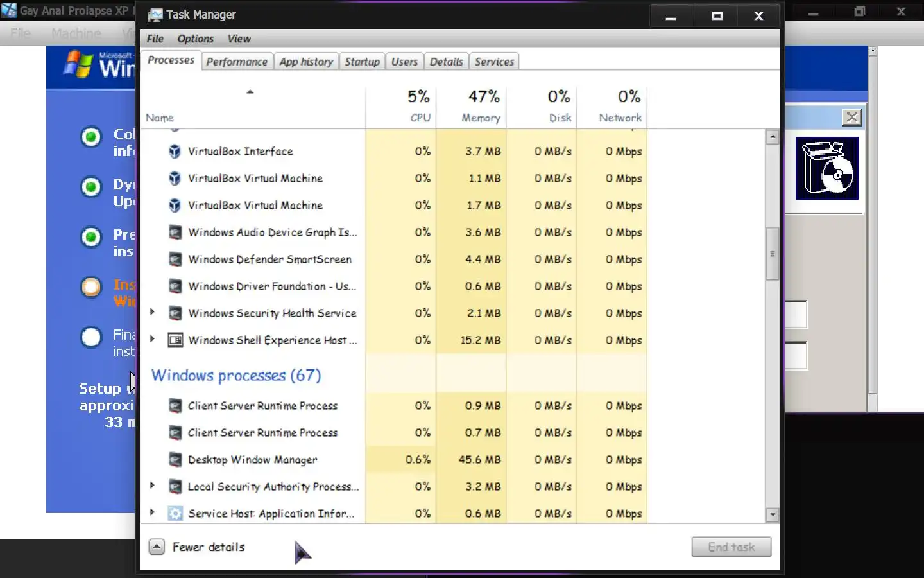This screenshot has height=578, width=924.
Task: Click the Windows Audio Device Graph icon
Action: 175,232
